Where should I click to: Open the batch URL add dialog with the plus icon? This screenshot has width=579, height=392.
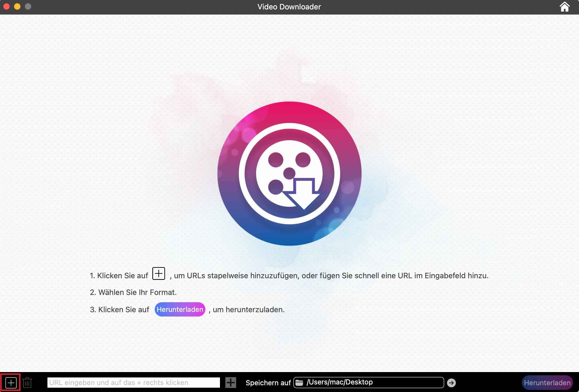(11, 382)
